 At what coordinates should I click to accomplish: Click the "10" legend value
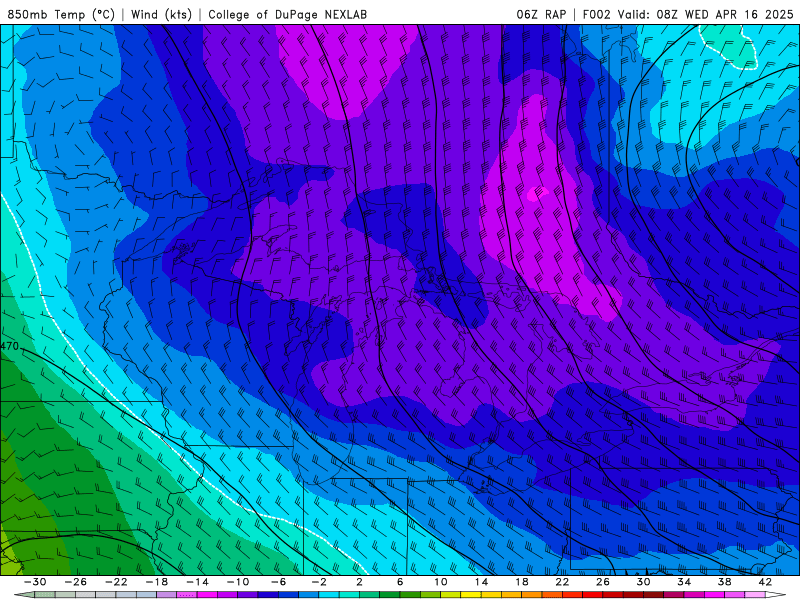(441, 582)
